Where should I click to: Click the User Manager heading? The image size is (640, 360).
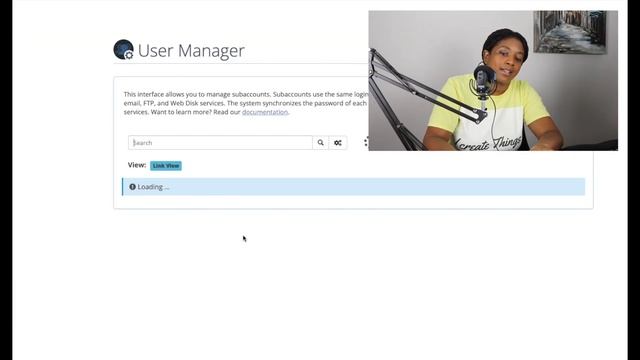pyautogui.click(x=191, y=51)
